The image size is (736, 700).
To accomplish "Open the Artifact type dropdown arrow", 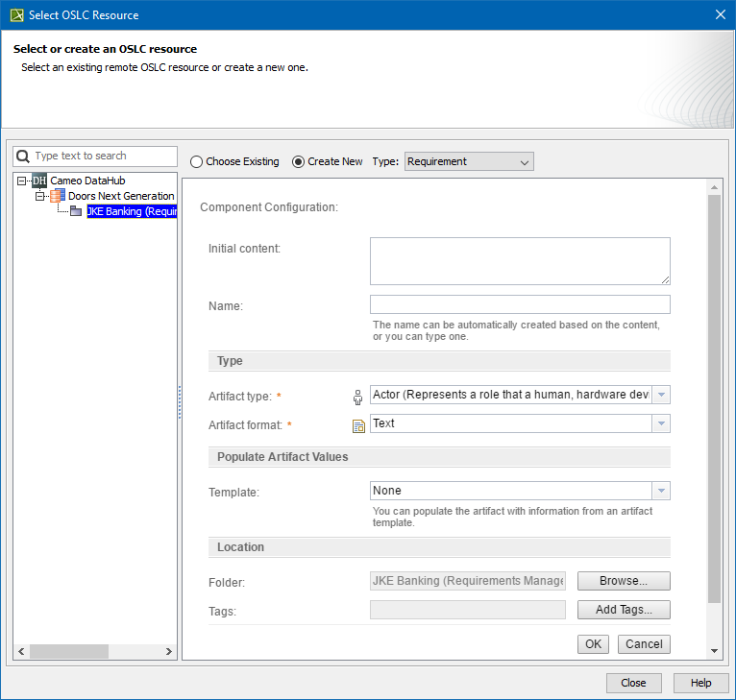I will pos(661,395).
